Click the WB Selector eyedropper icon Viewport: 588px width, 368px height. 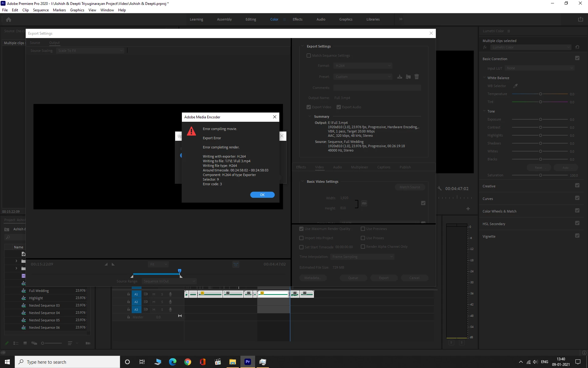(x=515, y=86)
